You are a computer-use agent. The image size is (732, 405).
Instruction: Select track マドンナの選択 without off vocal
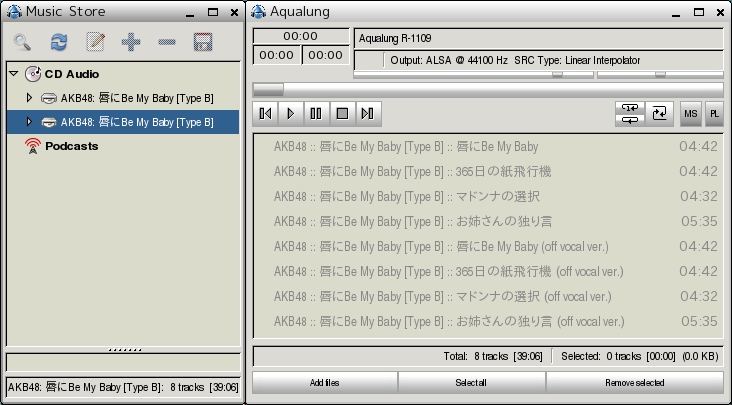(x=488, y=196)
